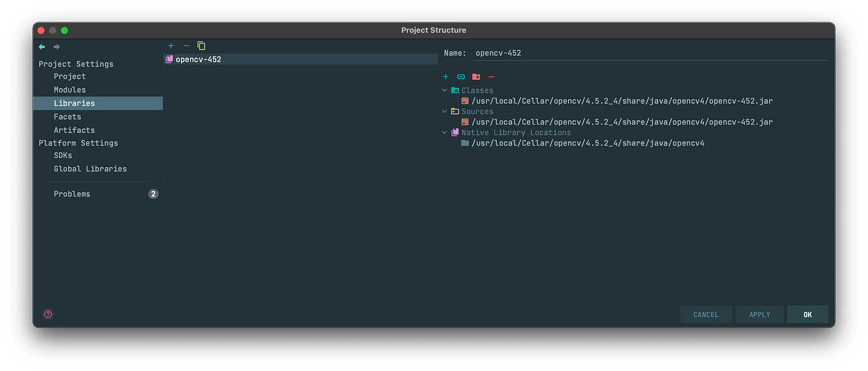Image resolution: width=868 pixels, height=371 pixels.
Task: Confirm with the OK button
Action: coord(807,315)
